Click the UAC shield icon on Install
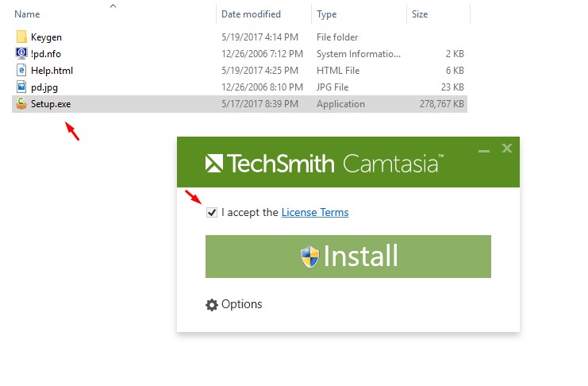588x386 pixels. pyautogui.click(x=309, y=257)
